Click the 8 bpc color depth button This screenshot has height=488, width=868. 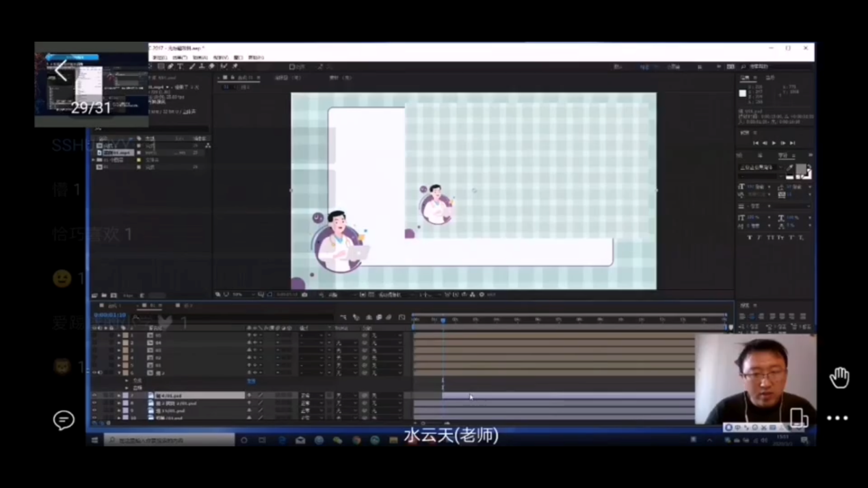[128, 295]
